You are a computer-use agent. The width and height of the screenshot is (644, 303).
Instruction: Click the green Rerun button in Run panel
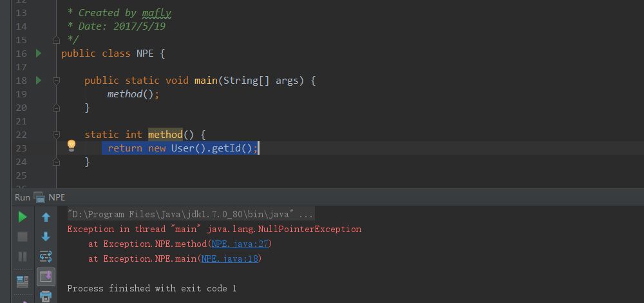(x=23, y=217)
